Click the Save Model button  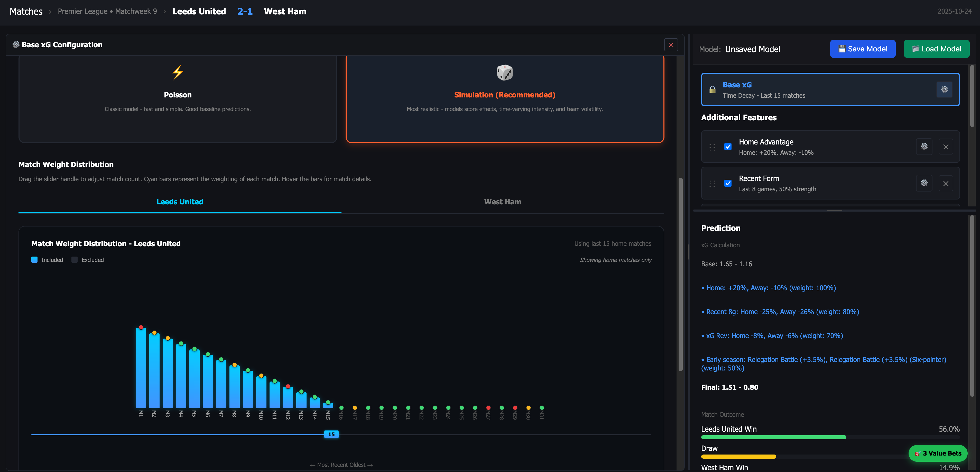[862, 49]
